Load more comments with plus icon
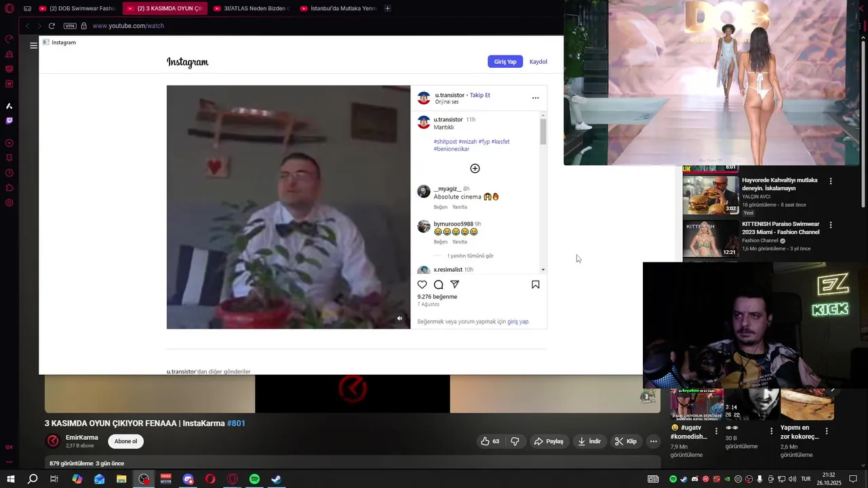This screenshot has height=488, width=868. point(475,168)
